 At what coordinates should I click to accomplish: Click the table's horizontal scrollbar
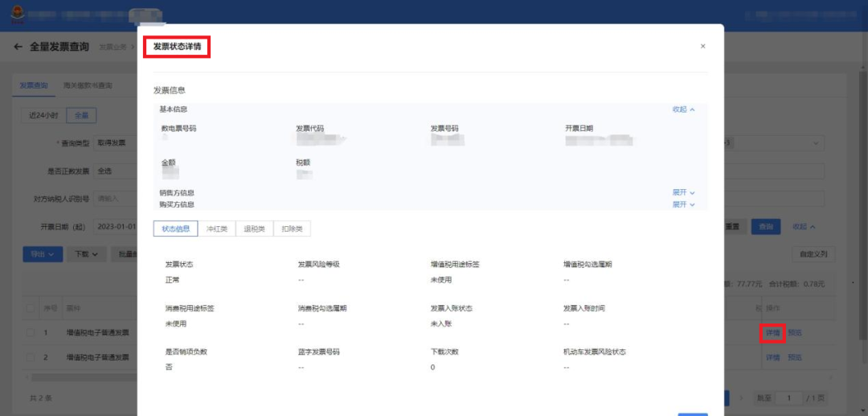tap(84, 377)
